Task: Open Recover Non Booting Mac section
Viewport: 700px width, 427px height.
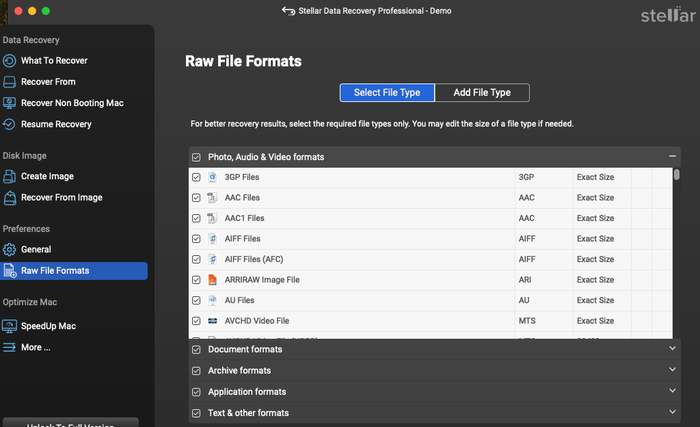Action: tap(72, 103)
